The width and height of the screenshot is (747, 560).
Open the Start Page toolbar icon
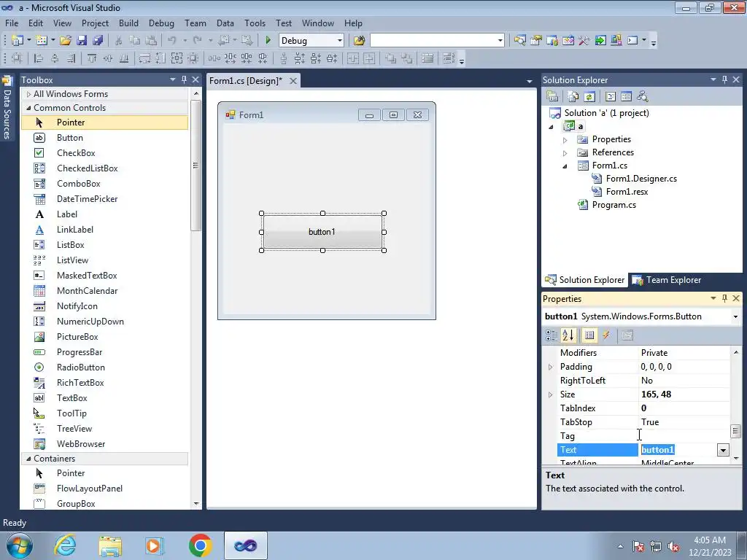pyautogui.click(x=600, y=41)
